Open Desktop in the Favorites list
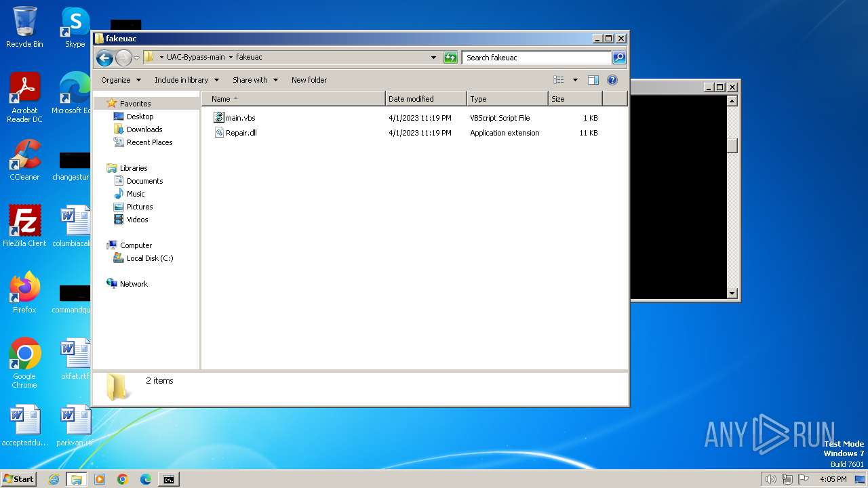868x488 pixels. coord(140,117)
